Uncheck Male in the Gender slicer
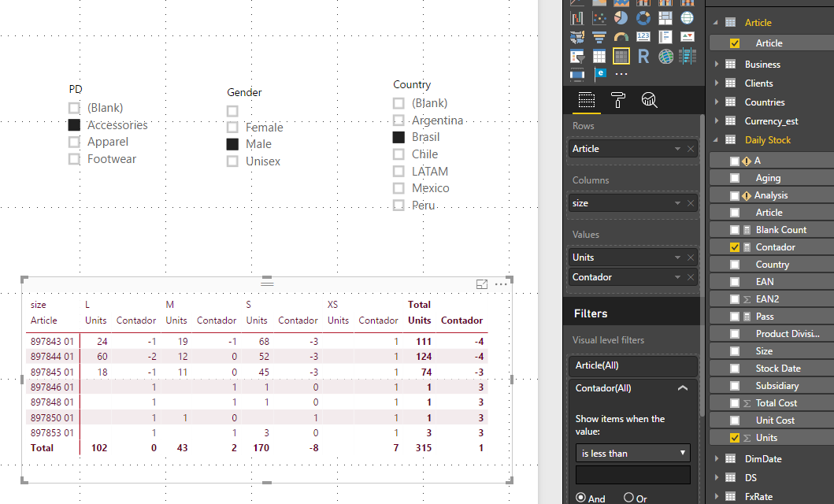The height and width of the screenshot is (504, 834). pos(232,144)
